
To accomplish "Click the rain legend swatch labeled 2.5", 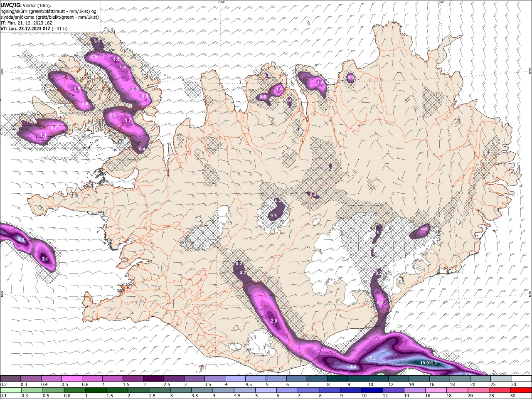I will [x=159, y=390].
